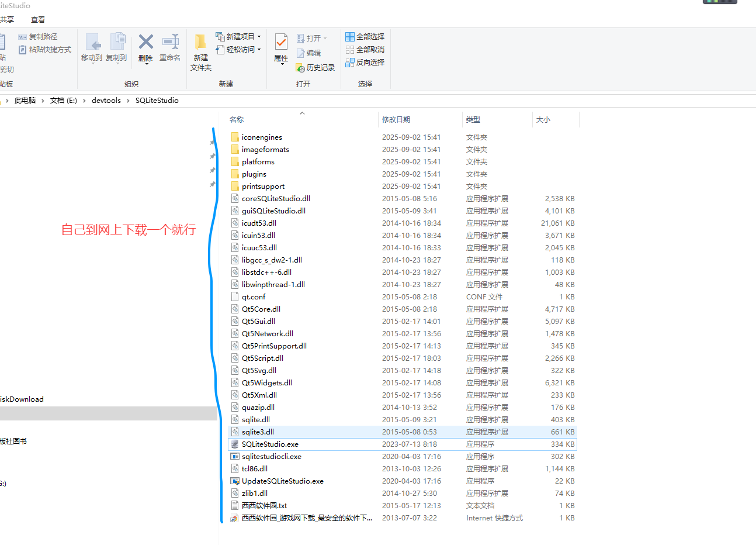This screenshot has height=545, width=756.
Task: Select file Qt5Network.dll
Action: click(268, 333)
